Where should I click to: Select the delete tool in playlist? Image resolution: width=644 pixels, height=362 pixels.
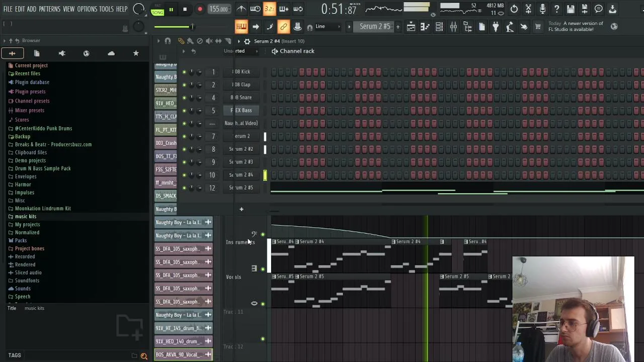click(x=200, y=41)
